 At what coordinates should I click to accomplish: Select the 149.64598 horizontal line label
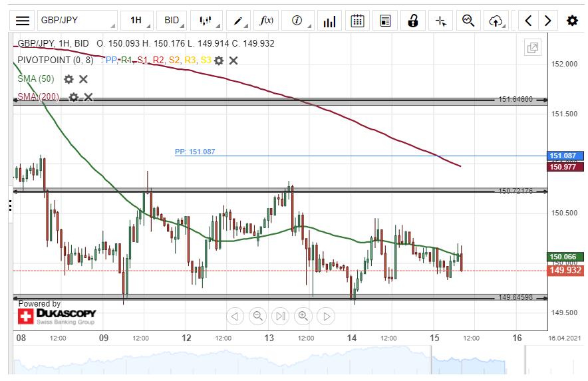[x=515, y=297]
